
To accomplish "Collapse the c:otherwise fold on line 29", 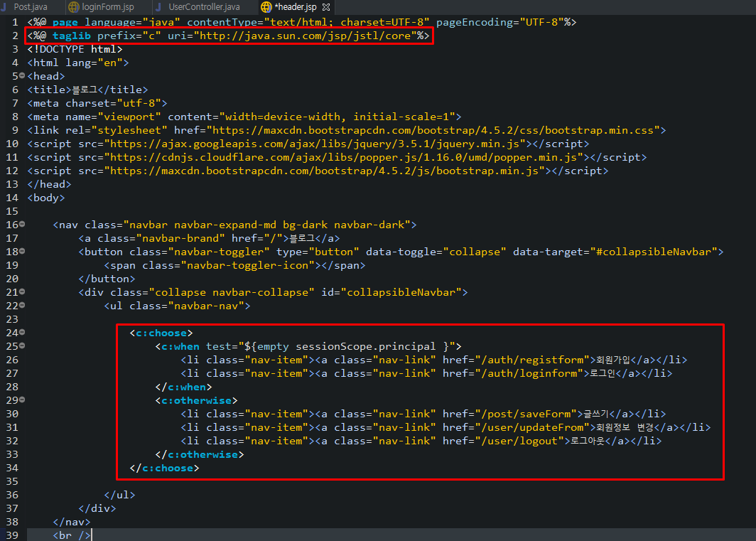I will click(22, 400).
